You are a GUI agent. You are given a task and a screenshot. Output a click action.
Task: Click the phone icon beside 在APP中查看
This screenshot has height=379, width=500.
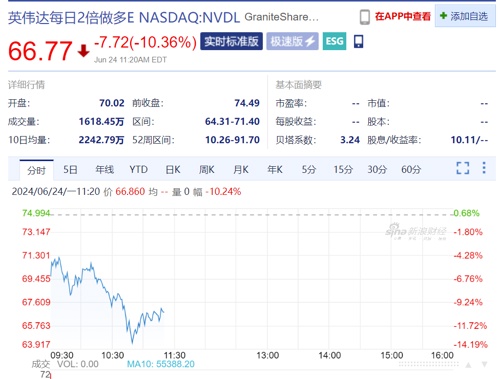tap(365, 17)
